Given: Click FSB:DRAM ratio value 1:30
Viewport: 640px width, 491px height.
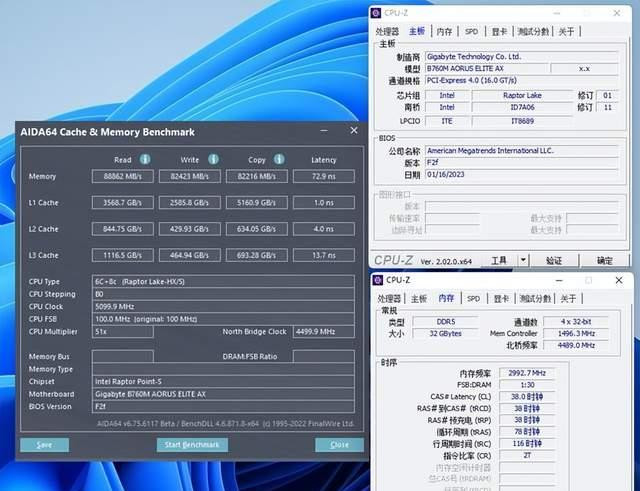Looking at the screenshot, I should [527, 385].
